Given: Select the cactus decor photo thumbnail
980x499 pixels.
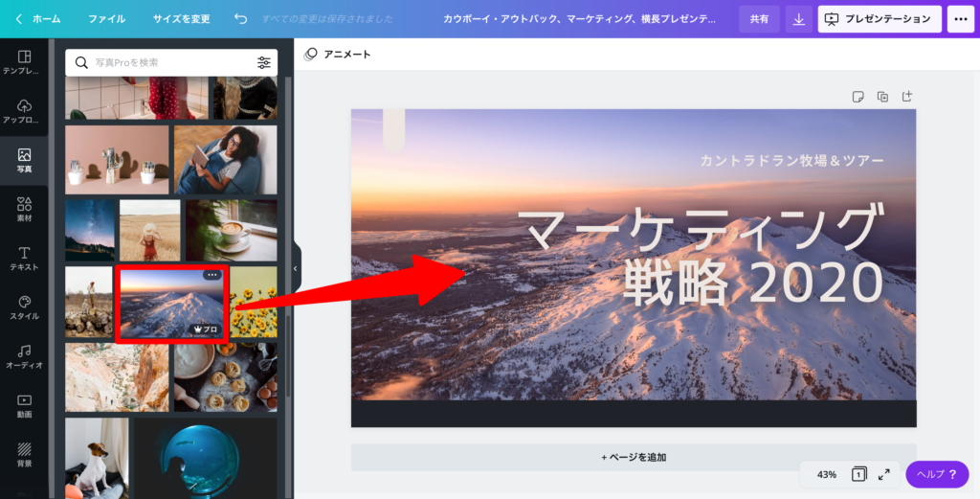Looking at the screenshot, I should pyautogui.click(x=117, y=160).
